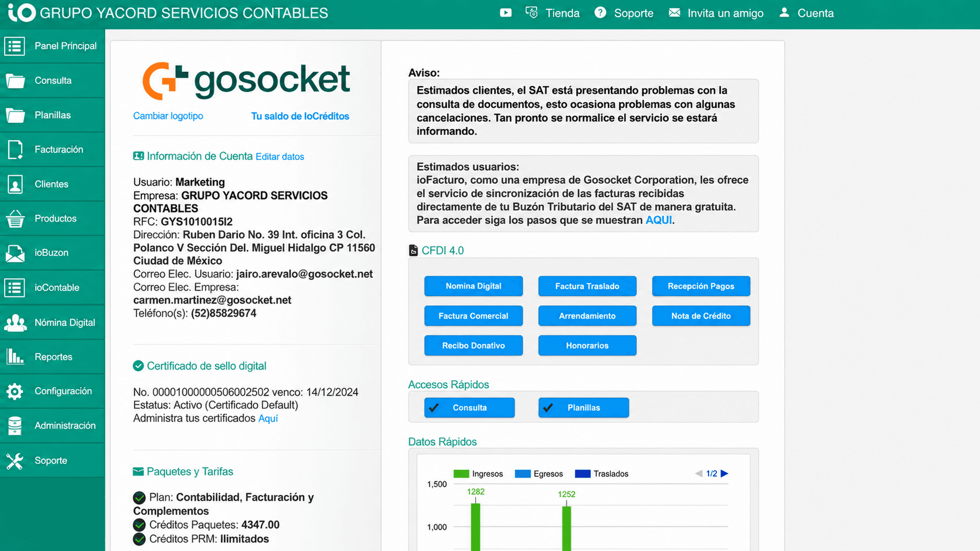
Task: Click the AQUI link in notice
Action: 658,220
